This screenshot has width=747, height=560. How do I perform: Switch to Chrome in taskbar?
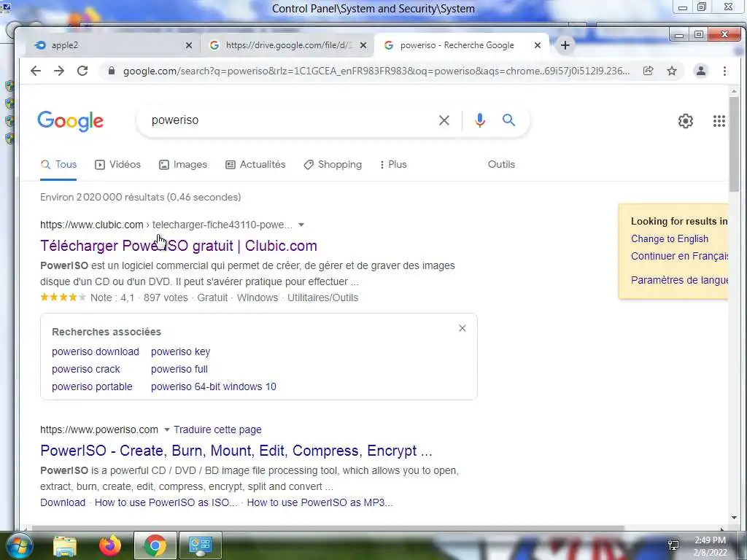pyautogui.click(x=155, y=545)
